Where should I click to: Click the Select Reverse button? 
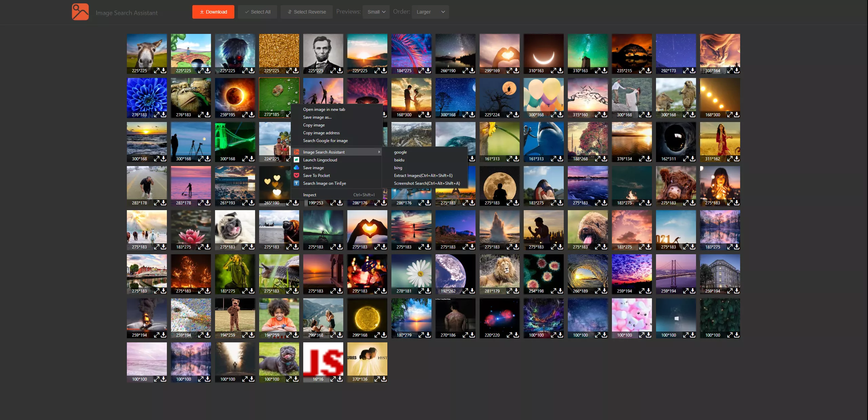pyautogui.click(x=306, y=12)
